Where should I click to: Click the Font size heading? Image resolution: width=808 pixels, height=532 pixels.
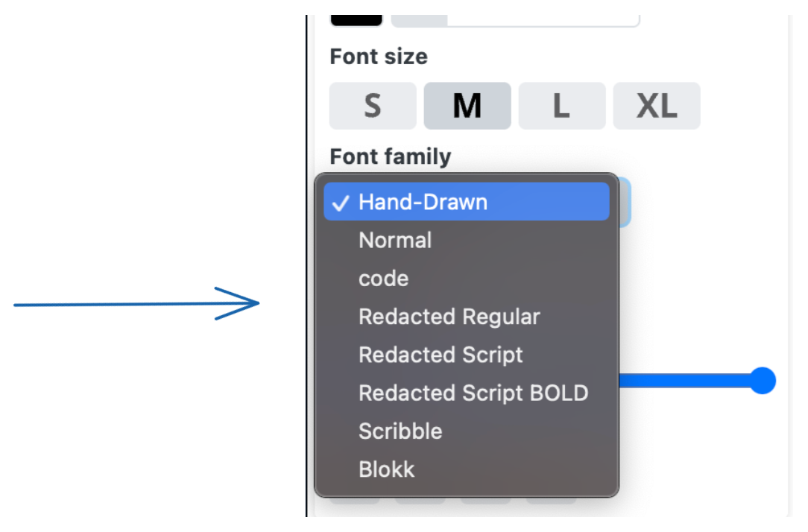point(379,56)
